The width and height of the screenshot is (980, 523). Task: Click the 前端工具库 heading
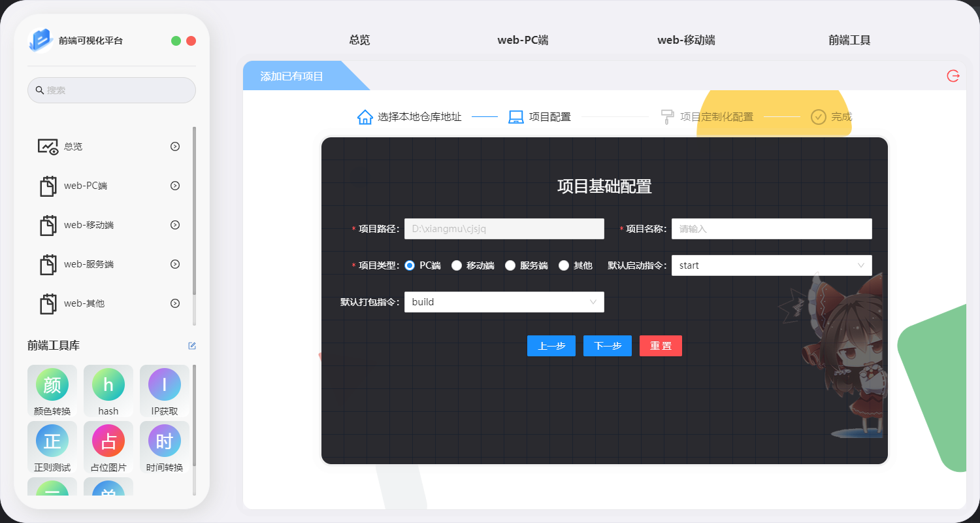point(54,346)
